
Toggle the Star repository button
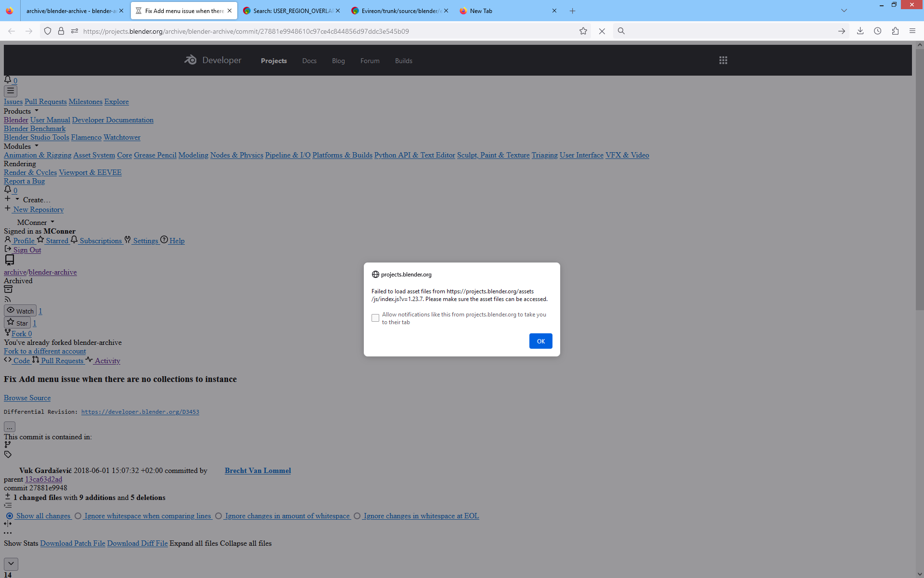click(17, 323)
